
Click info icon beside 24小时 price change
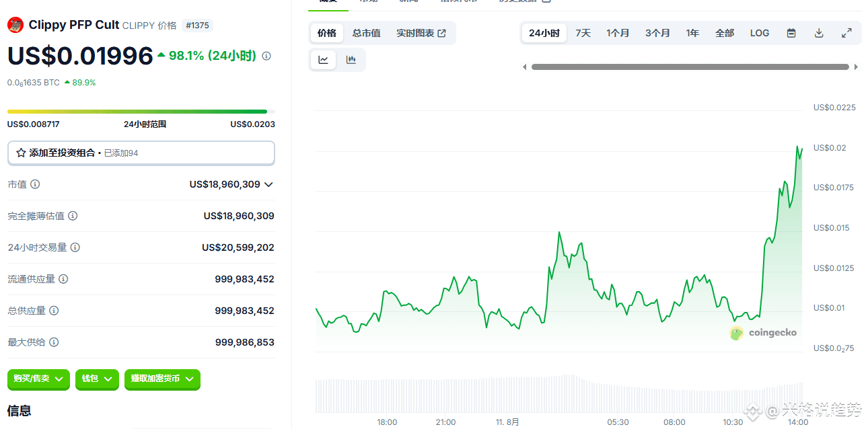tap(266, 56)
